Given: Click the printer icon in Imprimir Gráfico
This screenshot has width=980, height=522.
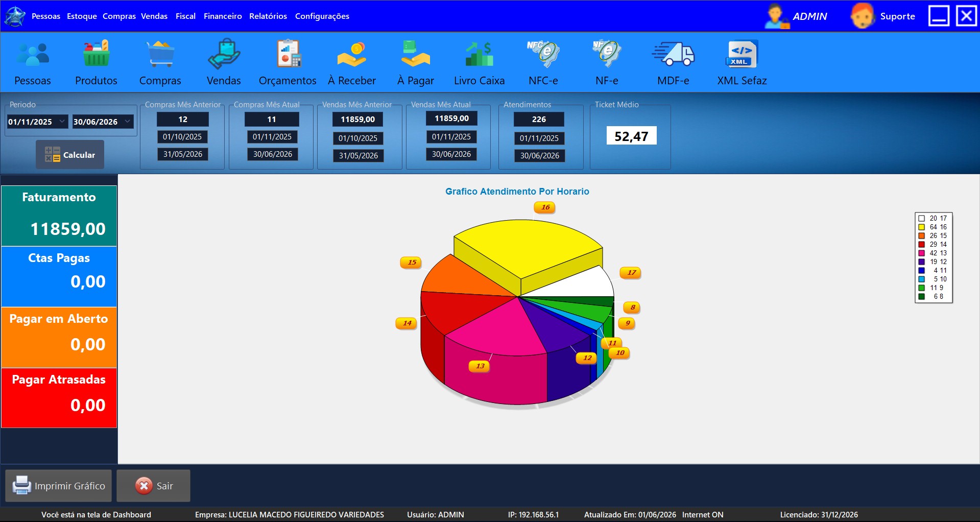Looking at the screenshot, I should click(21, 485).
